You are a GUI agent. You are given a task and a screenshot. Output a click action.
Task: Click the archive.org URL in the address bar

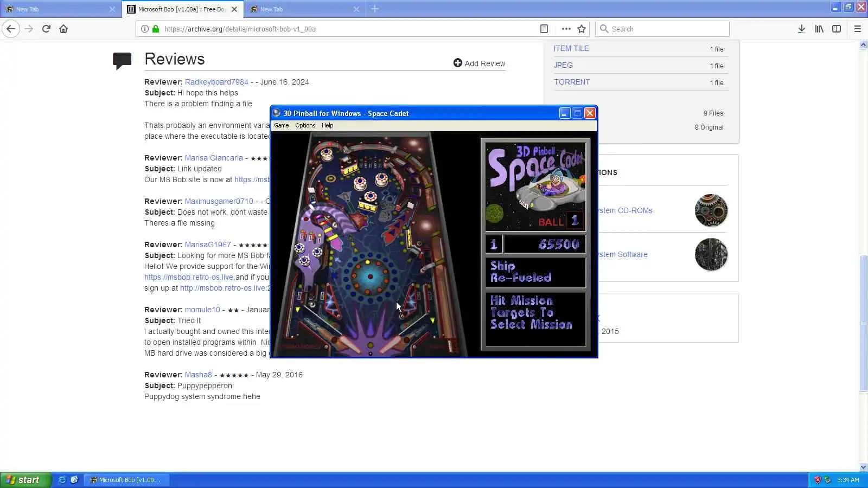(x=240, y=29)
